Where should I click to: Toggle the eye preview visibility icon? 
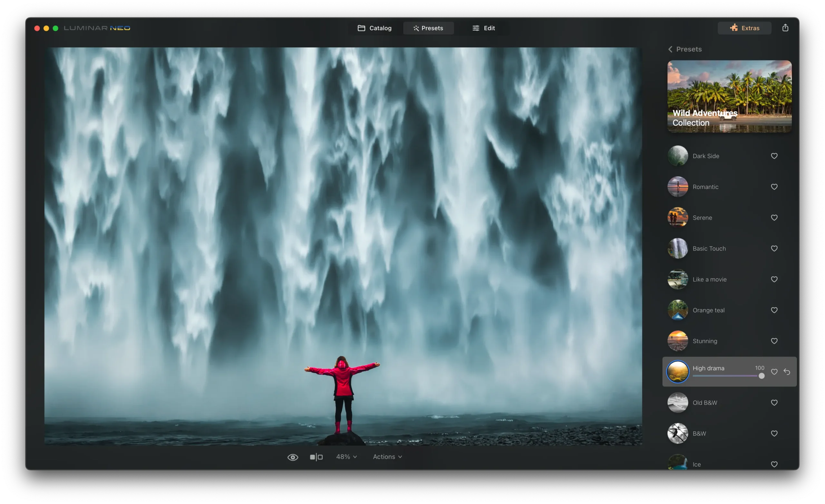coord(293,457)
